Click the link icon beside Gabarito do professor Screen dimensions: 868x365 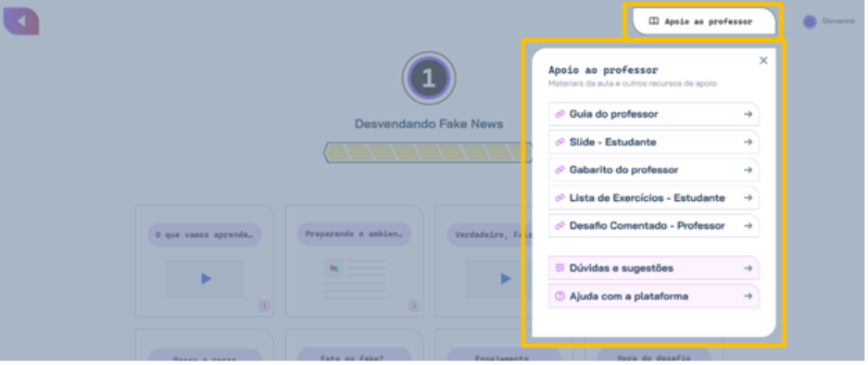click(560, 170)
